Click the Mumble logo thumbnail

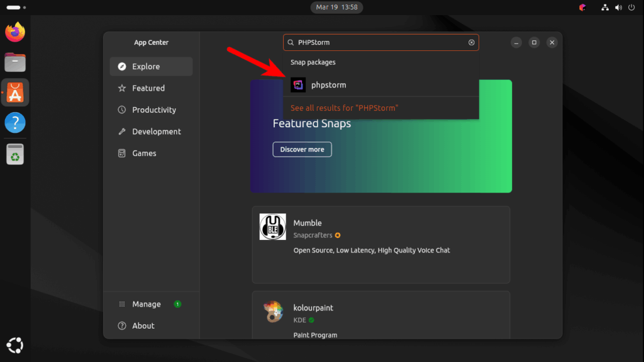point(273,227)
